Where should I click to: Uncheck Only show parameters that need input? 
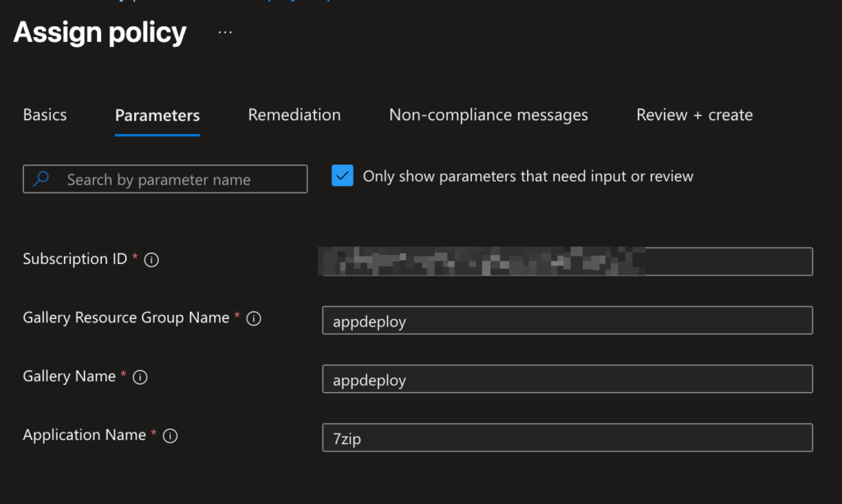pos(342,176)
